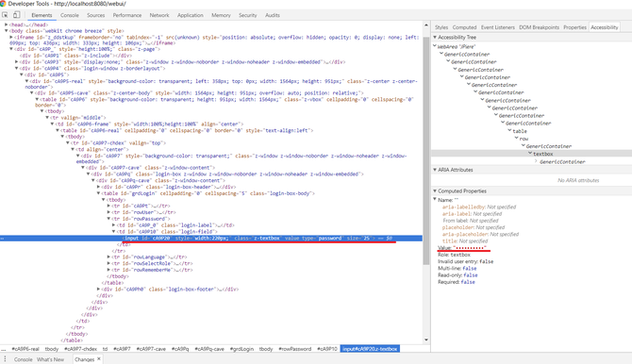Collapse the ARIA Attributes section
The height and width of the screenshot is (364, 632).
[x=435, y=170]
